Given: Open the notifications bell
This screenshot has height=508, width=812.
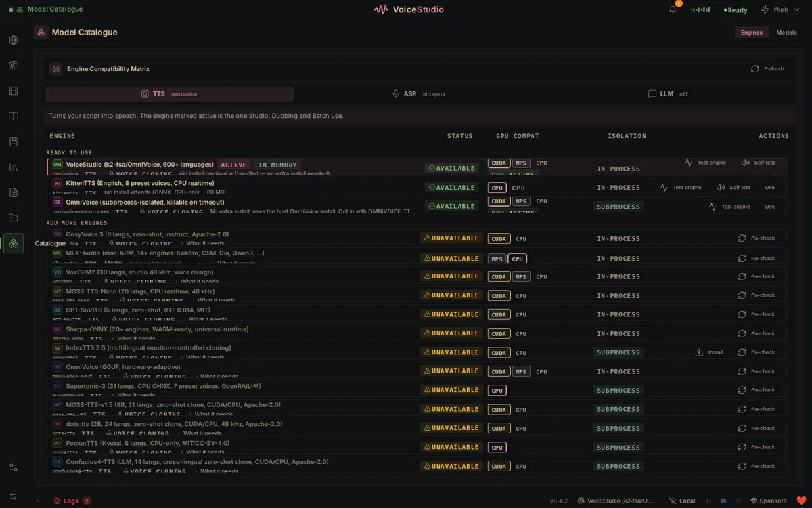Looking at the screenshot, I should point(673,9).
